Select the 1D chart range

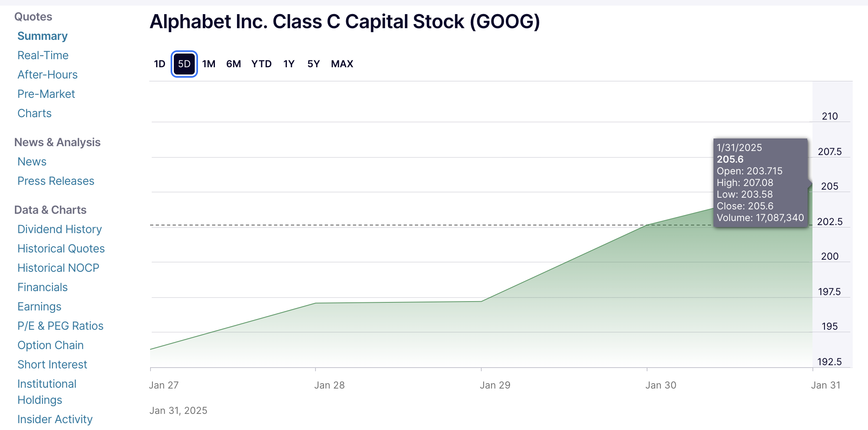coord(160,64)
